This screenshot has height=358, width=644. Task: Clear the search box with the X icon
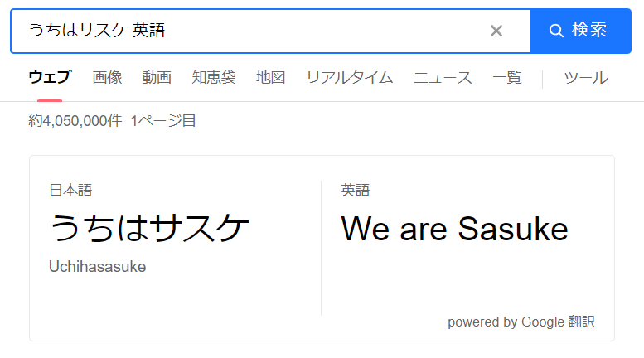pos(496,31)
